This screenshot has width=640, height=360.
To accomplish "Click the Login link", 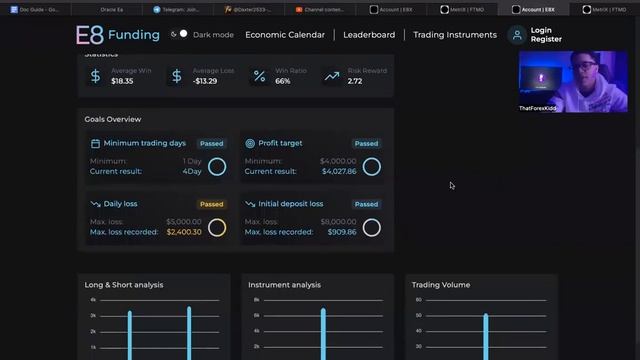I will click(541, 30).
